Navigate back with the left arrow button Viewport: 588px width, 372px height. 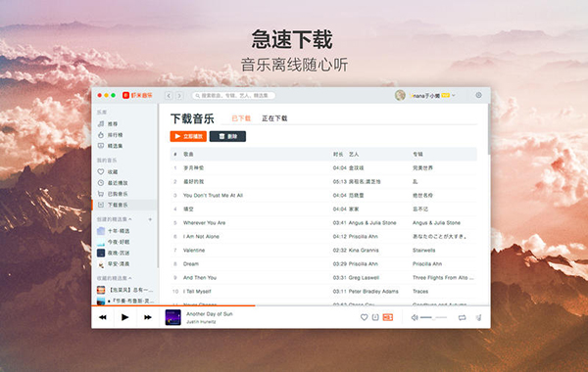pos(169,96)
